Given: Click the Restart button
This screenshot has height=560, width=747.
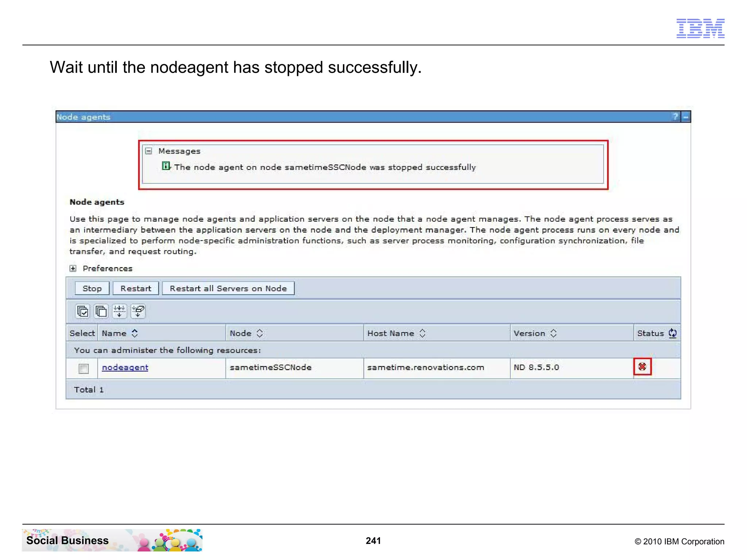Looking at the screenshot, I should pyautogui.click(x=136, y=288).
